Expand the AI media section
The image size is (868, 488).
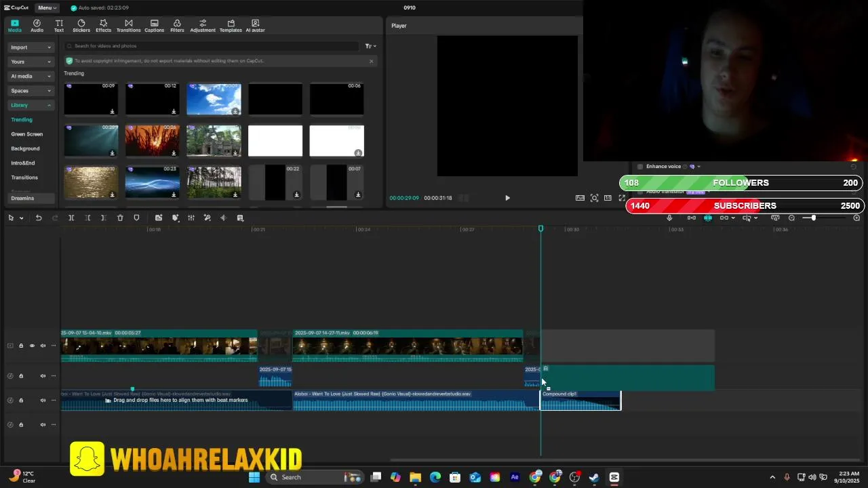[31, 76]
